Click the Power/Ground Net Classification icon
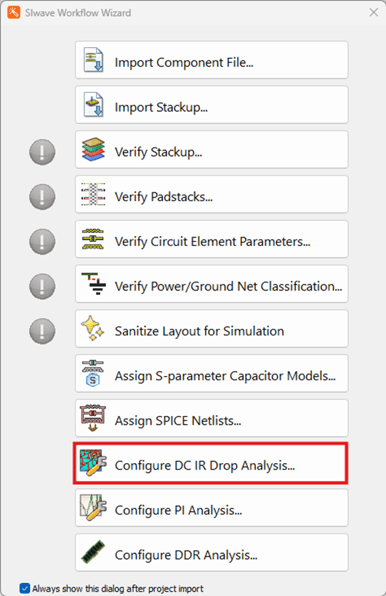386x596 pixels. [93, 284]
